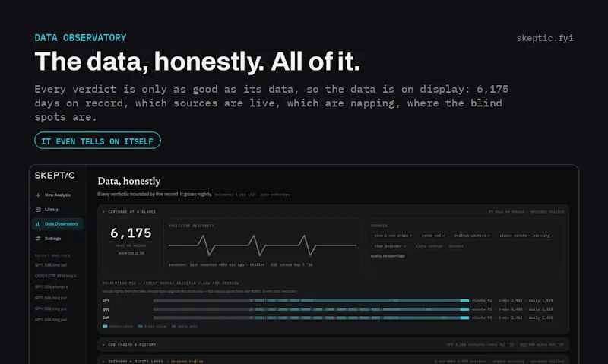Viewport: 608px width, 364px height.
Task: Click the 5-min clock legend swatch
Action: [141, 327]
